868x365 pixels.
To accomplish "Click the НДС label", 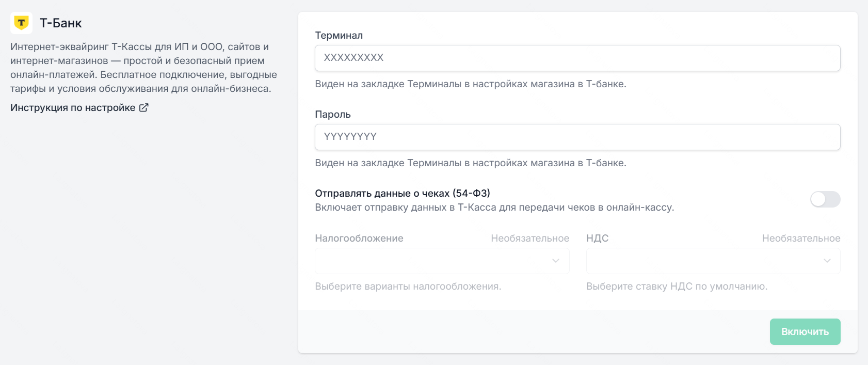I will click(598, 238).
